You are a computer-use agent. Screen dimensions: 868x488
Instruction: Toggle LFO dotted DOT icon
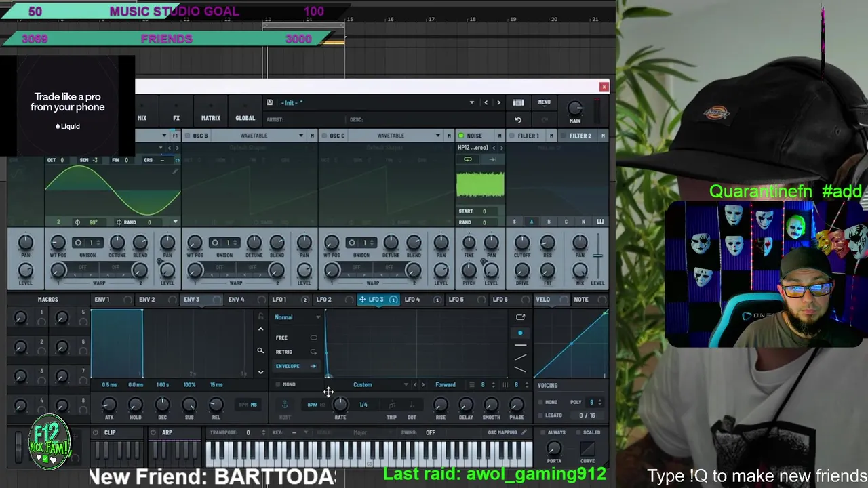(412, 405)
